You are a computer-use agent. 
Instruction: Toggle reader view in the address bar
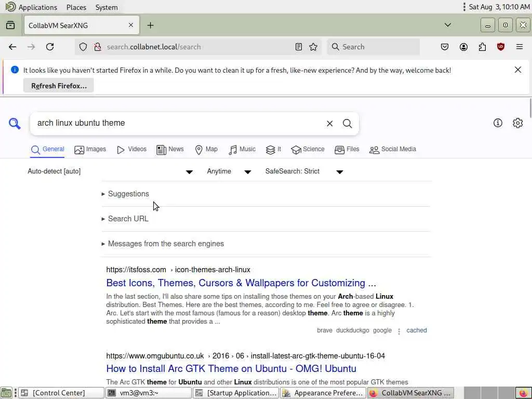pos(299,47)
